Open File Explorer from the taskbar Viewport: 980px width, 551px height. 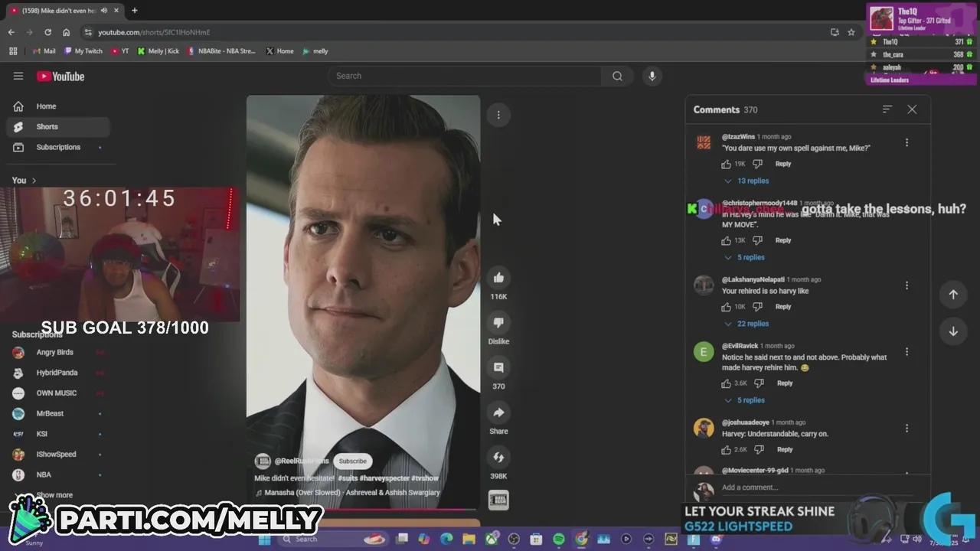pyautogui.click(x=469, y=540)
